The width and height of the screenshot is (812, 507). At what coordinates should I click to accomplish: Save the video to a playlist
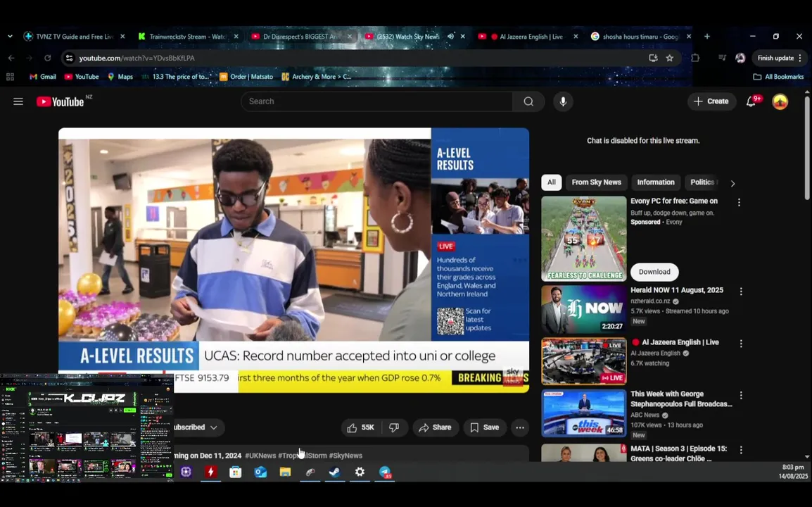point(485,427)
